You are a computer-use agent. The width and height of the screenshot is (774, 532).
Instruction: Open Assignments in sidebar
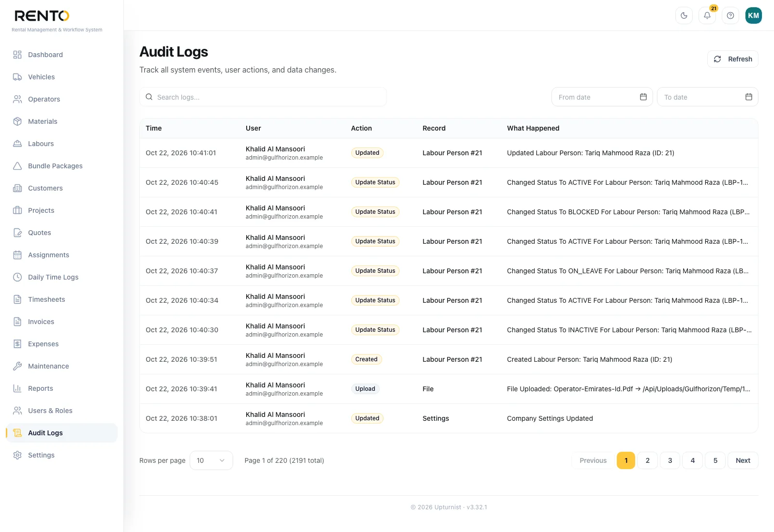(62, 255)
